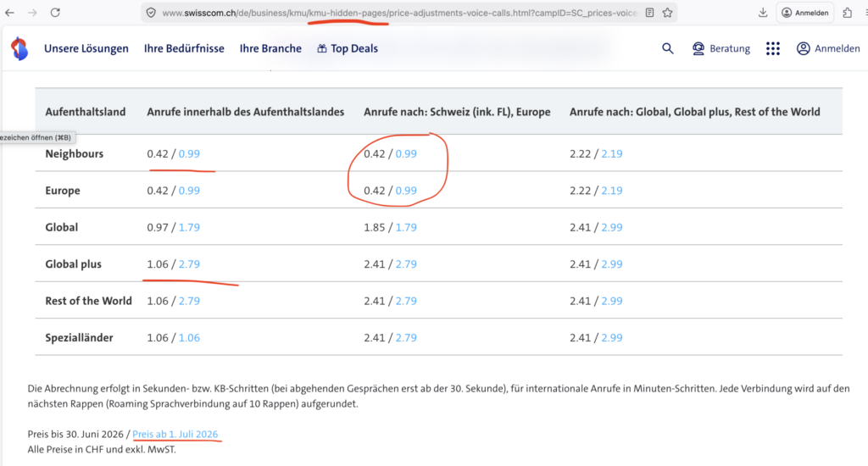Click the user icon beside site Anmelden
Image resolution: width=868 pixels, height=466 pixels.
(x=804, y=48)
